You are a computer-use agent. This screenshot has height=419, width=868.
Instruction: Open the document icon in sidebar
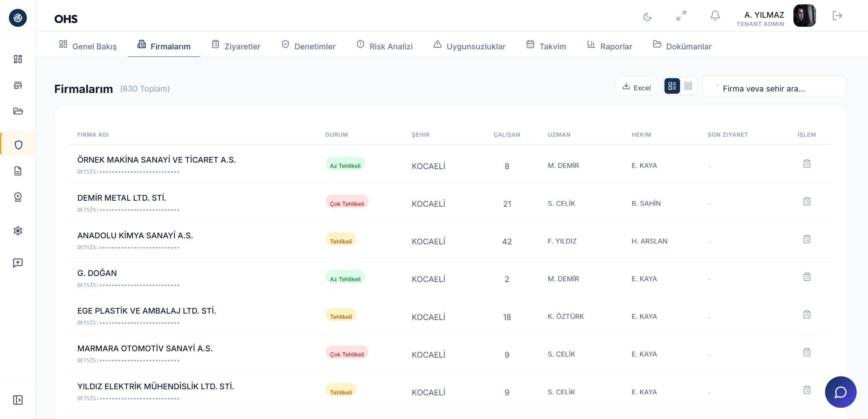point(18,171)
